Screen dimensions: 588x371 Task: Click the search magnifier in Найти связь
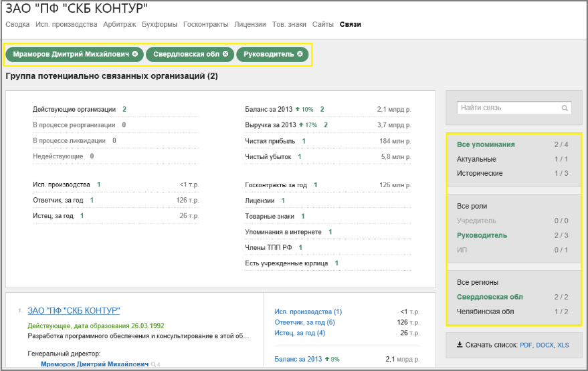click(565, 108)
